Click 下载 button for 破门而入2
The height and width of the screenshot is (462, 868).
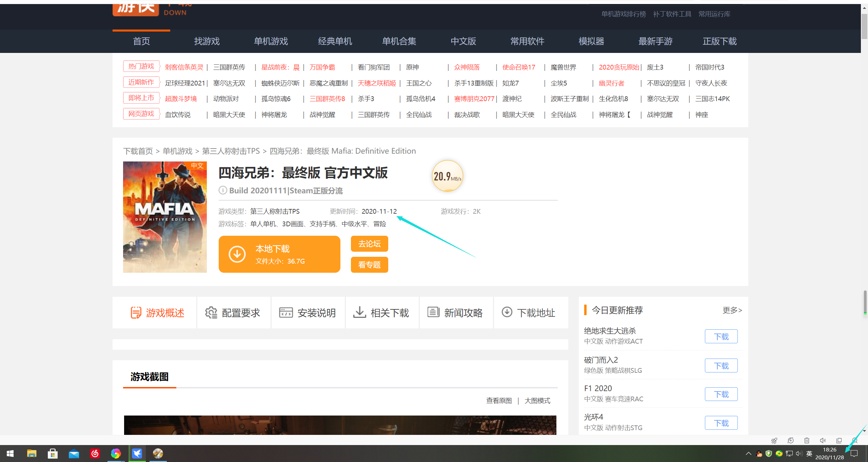[x=721, y=366]
